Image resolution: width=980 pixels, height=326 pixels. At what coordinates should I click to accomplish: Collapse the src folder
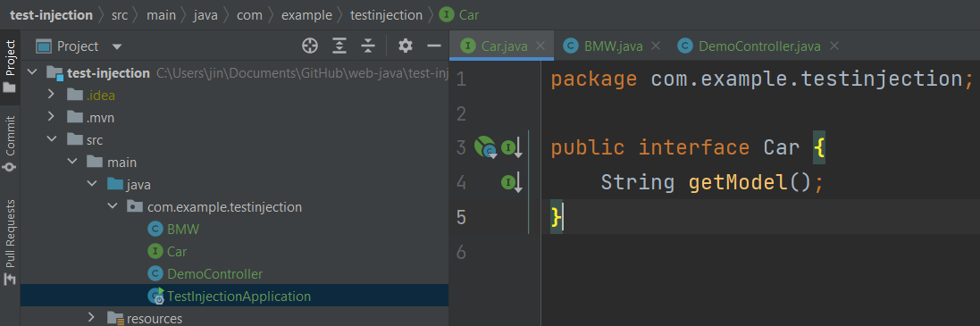point(53,139)
